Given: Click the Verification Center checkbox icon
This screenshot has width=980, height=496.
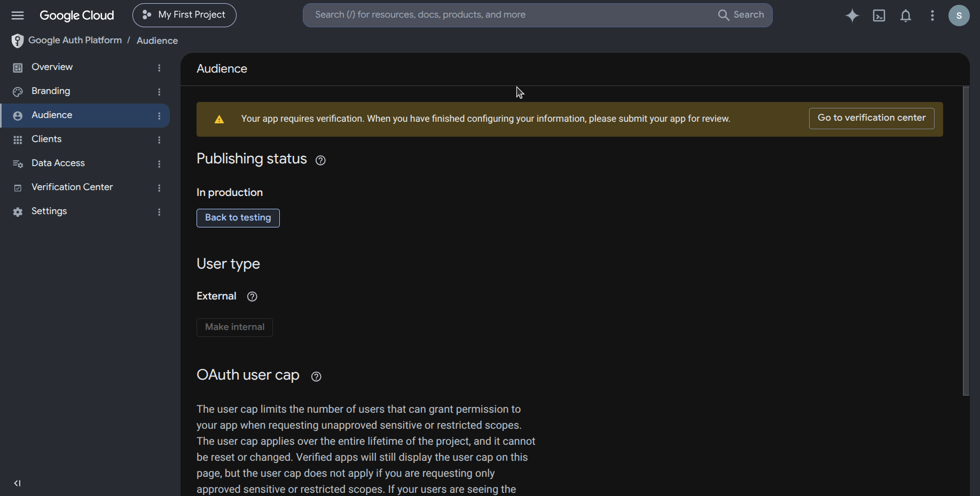Looking at the screenshot, I should 18,188.
